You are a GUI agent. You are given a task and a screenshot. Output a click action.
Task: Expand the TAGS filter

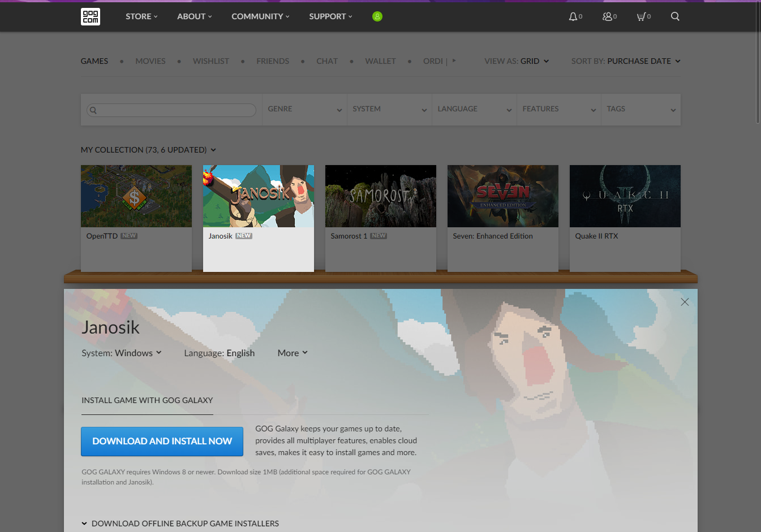(641, 109)
